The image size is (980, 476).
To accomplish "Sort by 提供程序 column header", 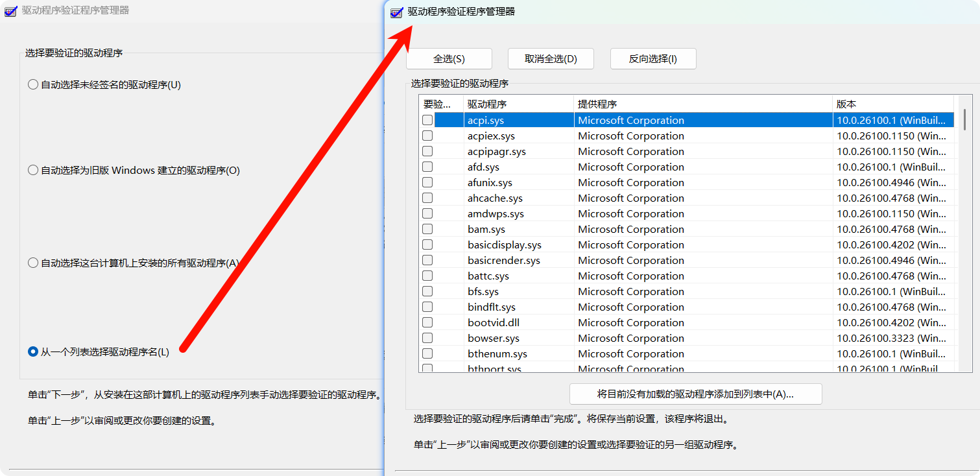I will (703, 104).
